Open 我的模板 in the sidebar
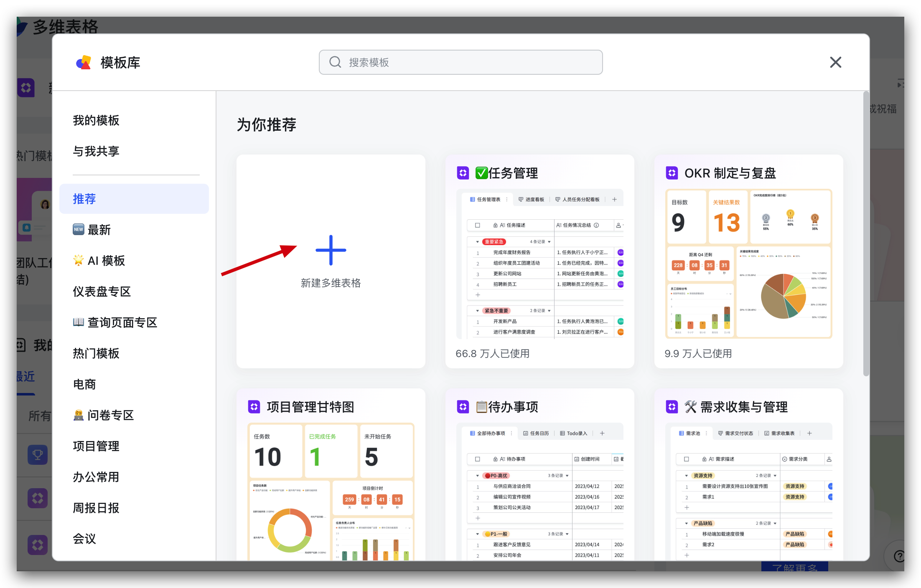 (x=96, y=120)
